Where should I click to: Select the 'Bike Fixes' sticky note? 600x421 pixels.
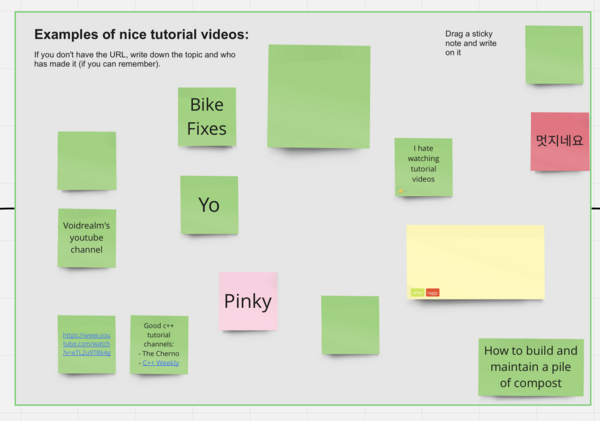(x=207, y=117)
